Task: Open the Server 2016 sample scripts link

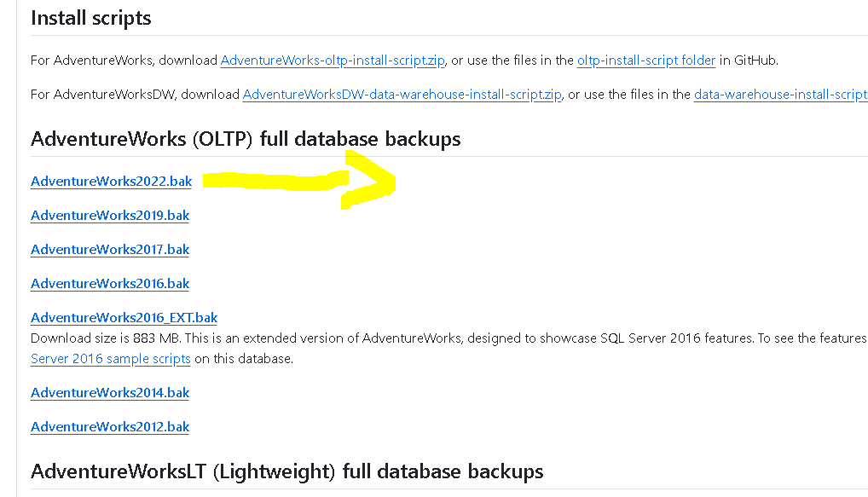Action: pos(111,359)
